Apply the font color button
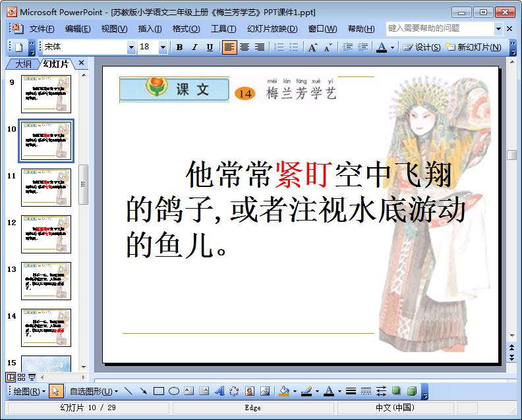 382,47
